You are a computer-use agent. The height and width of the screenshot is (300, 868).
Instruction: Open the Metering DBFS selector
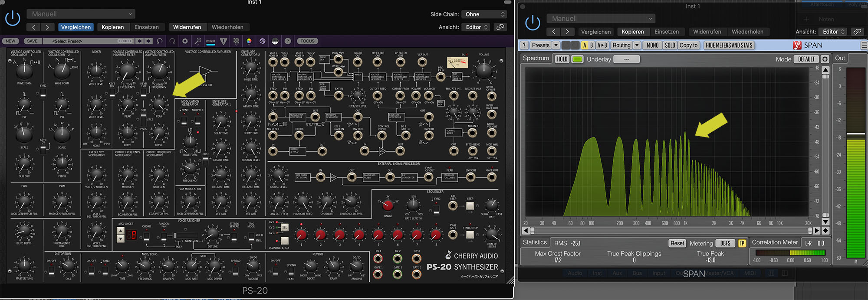(x=725, y=243)
